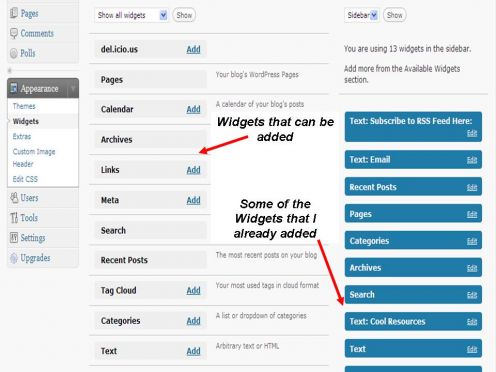Click the Users icon
Image resolution: width=496 pixels, height=372 pixels.
pyautogui.click(x=14, y=198)
